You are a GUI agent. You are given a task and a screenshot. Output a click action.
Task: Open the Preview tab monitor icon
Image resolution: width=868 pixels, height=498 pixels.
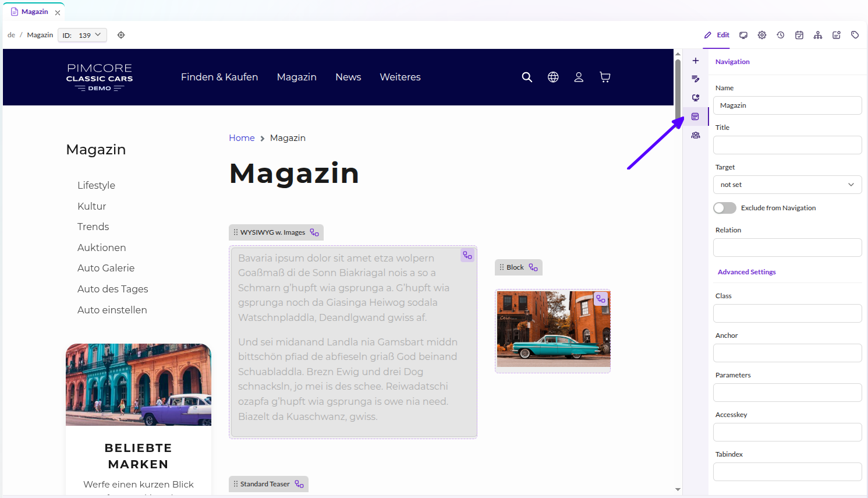[x=743, y=35]
